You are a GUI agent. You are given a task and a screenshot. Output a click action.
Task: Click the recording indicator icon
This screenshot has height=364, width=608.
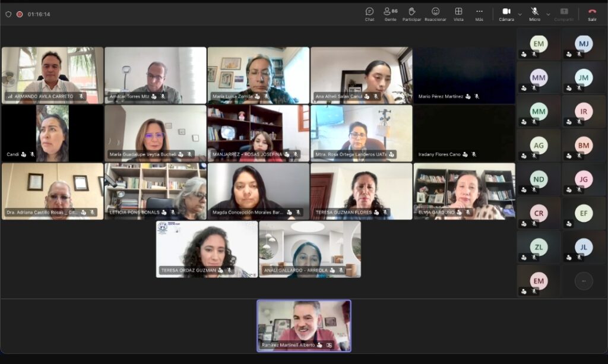(20, 14)
